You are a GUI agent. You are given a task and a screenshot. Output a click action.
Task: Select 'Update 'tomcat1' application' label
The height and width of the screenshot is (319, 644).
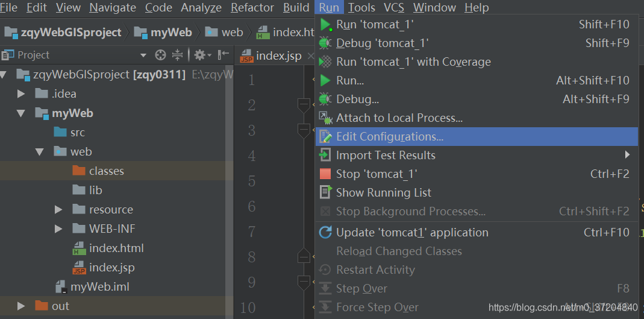(x=412, y=232)
